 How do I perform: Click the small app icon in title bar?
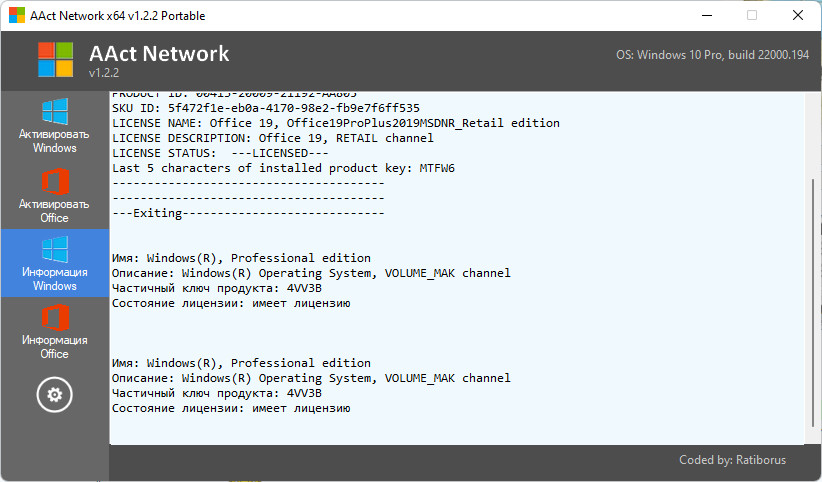17,15
